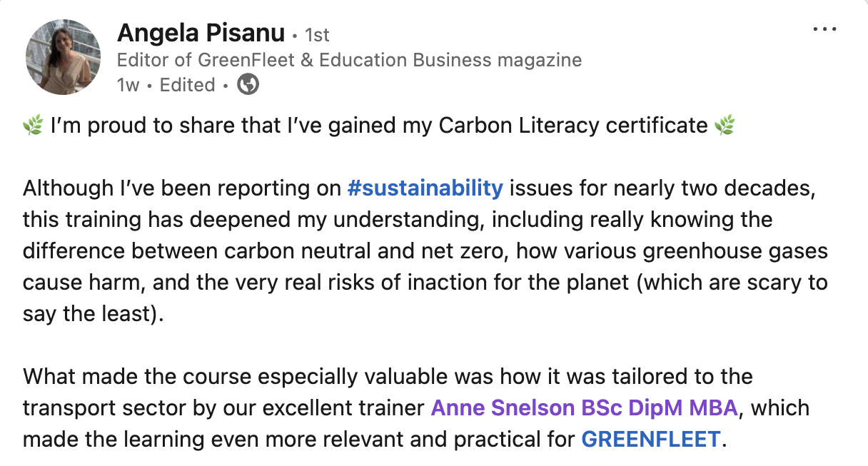
Task: Open Angela Pisanu's profile photo
Action: coord(63,59)
